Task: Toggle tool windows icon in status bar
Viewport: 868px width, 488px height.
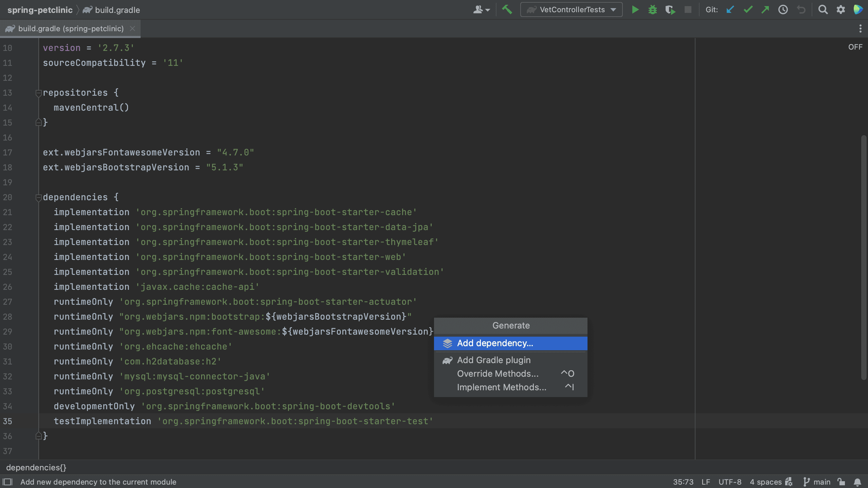Action: pos(7,482)
